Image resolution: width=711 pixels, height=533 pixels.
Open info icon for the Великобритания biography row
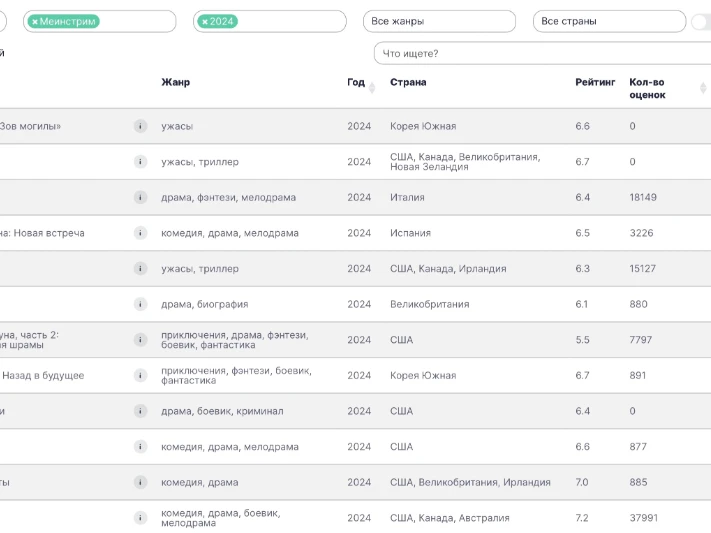click(140, 304)
